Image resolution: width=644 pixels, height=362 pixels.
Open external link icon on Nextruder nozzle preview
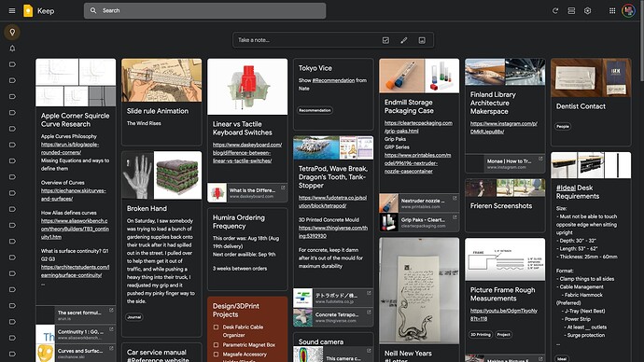455,198
